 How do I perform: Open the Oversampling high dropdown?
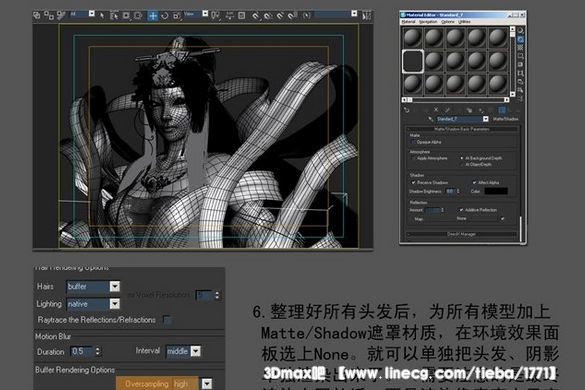(x=207, y=384)
